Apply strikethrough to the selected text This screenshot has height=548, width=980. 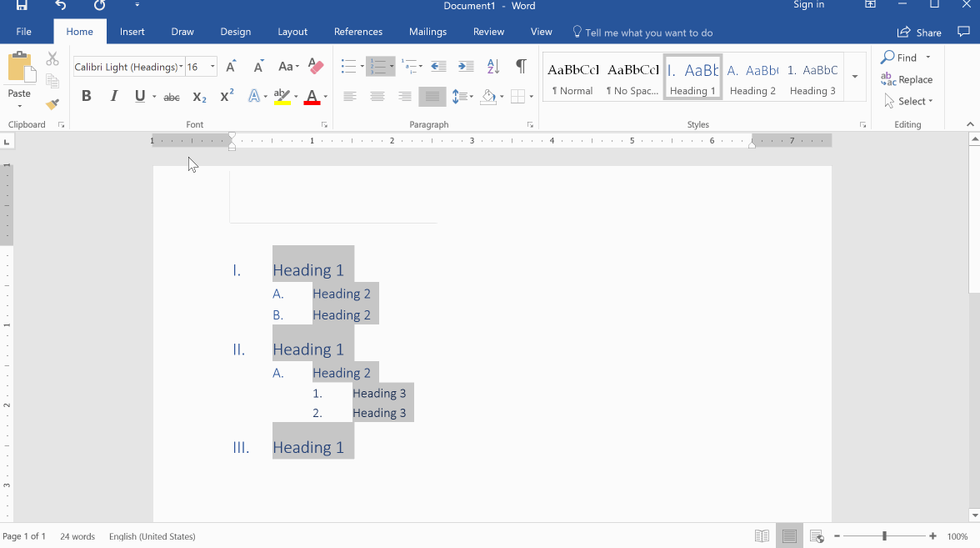point(172,97)
